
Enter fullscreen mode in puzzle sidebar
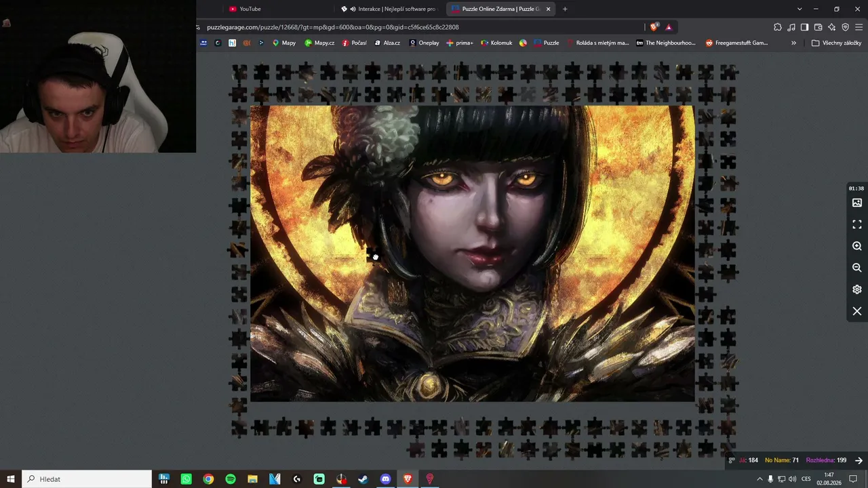tap(857, 224)
